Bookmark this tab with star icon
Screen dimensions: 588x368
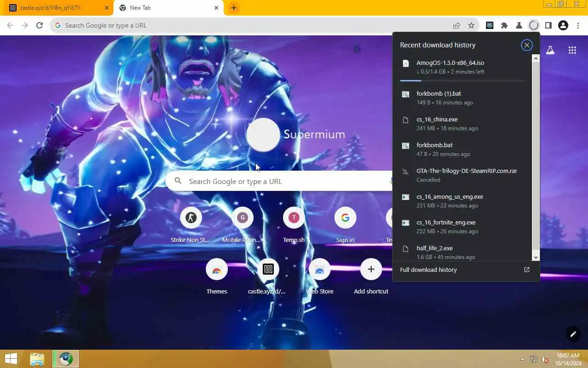[x=471, y=25]
